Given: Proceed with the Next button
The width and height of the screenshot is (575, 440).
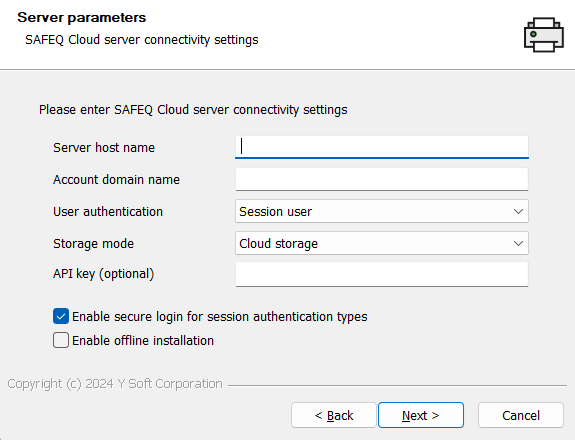Looking at the screenshot, I should tap(421, 415).
